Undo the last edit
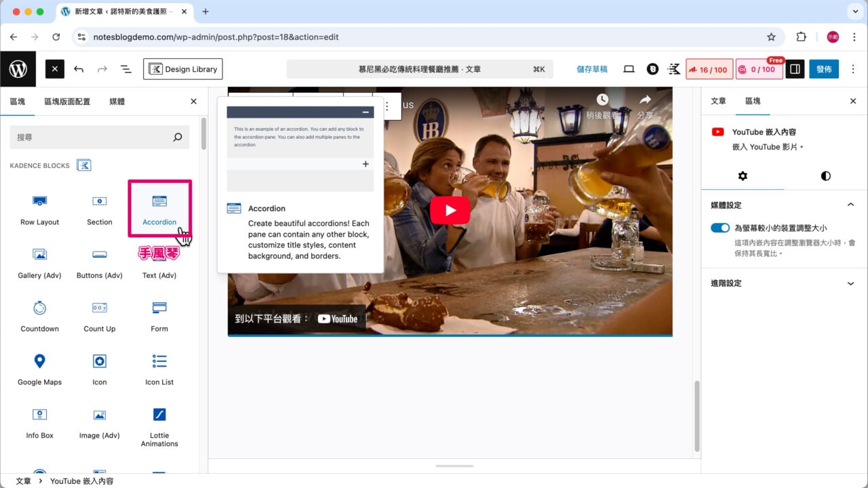Screen dimensions: 868x488 coord(79,69)
